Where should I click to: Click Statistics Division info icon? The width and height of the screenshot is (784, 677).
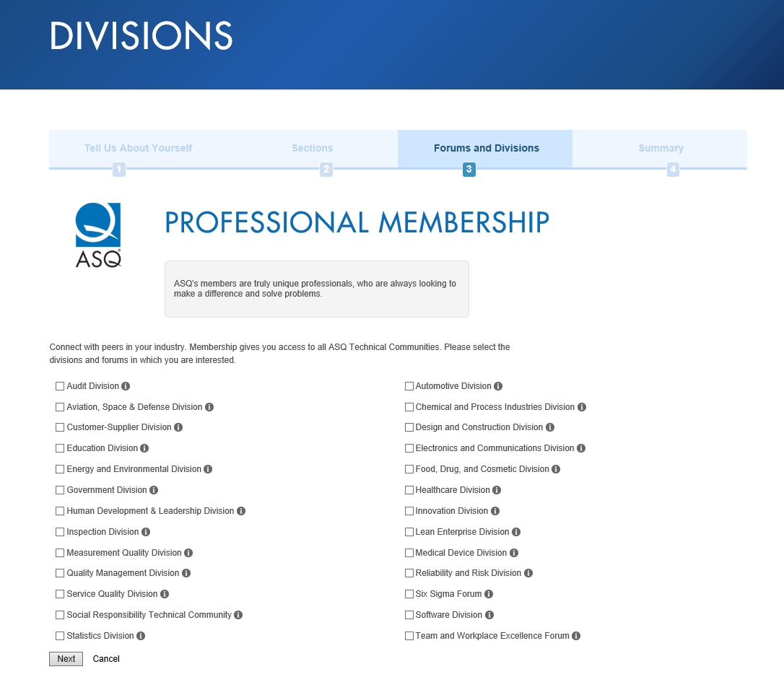[141, 636]
